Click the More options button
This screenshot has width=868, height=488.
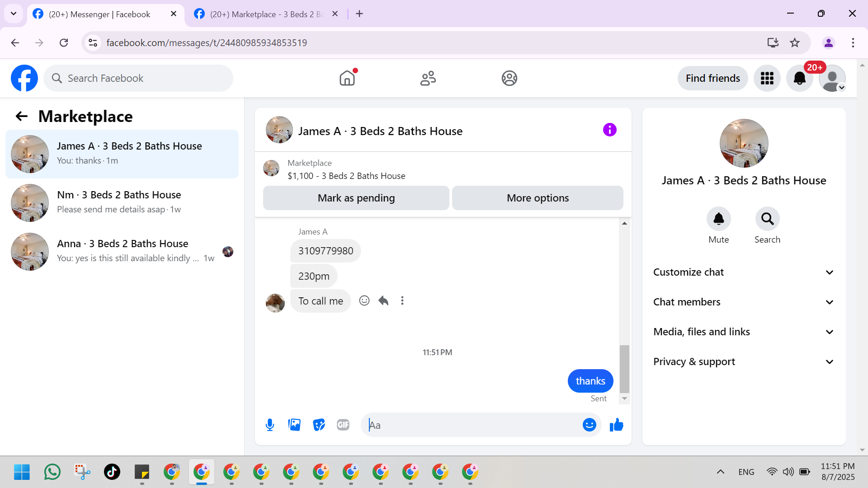(538, 198)
